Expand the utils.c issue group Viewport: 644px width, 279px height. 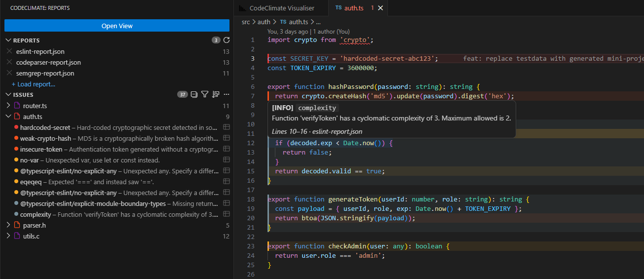[x=8, y=236]
